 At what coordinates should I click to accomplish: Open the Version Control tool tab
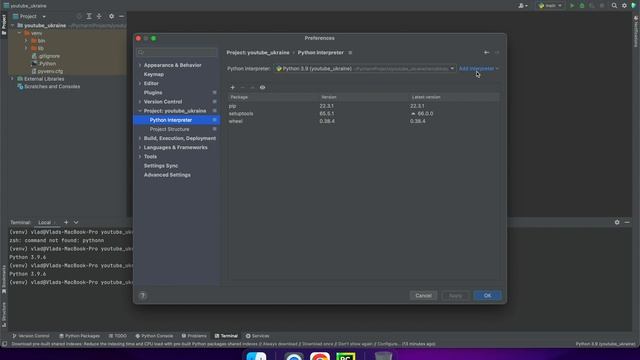click(x=31, y=336)
